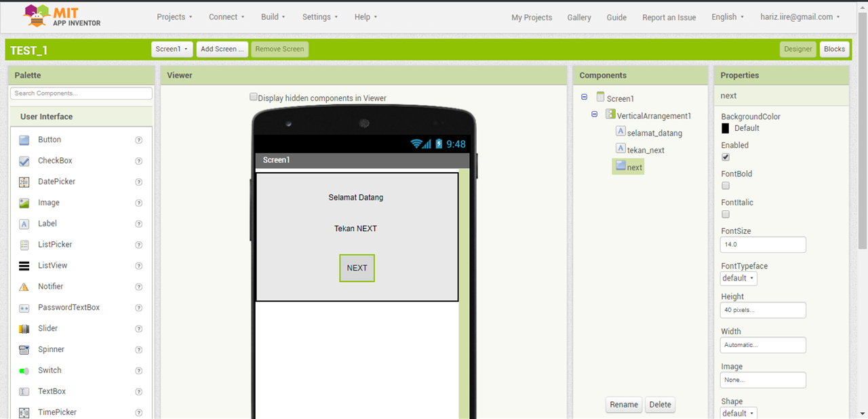This screenshot has height=419, width=868.
Task: Click the black BackgroundColor swatch
Action: (x=726, y=128)
